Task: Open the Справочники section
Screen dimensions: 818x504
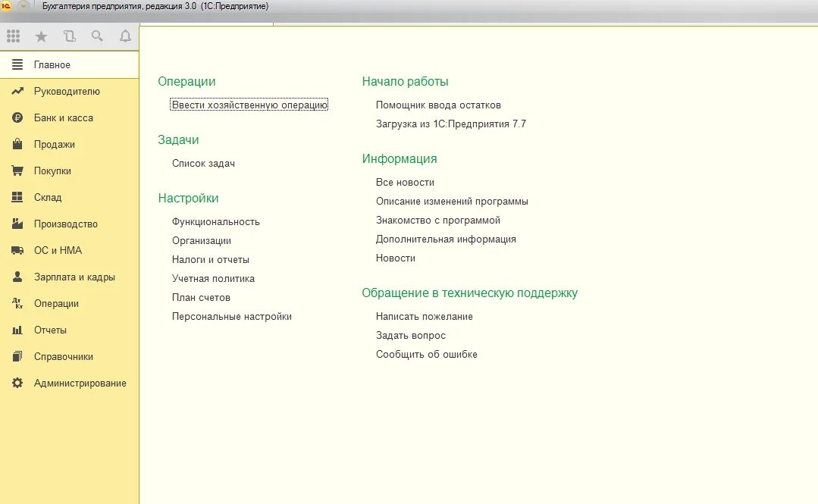Action: pos(70,356)
